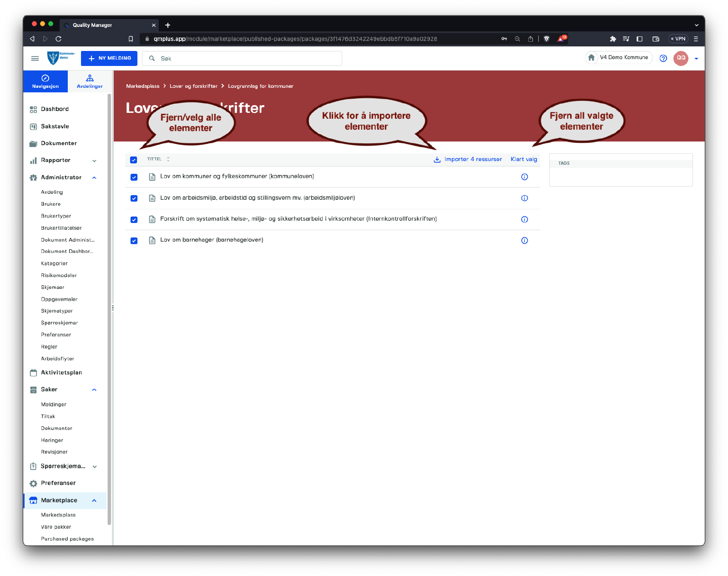Click the help question mark icon

click(663, 58)
